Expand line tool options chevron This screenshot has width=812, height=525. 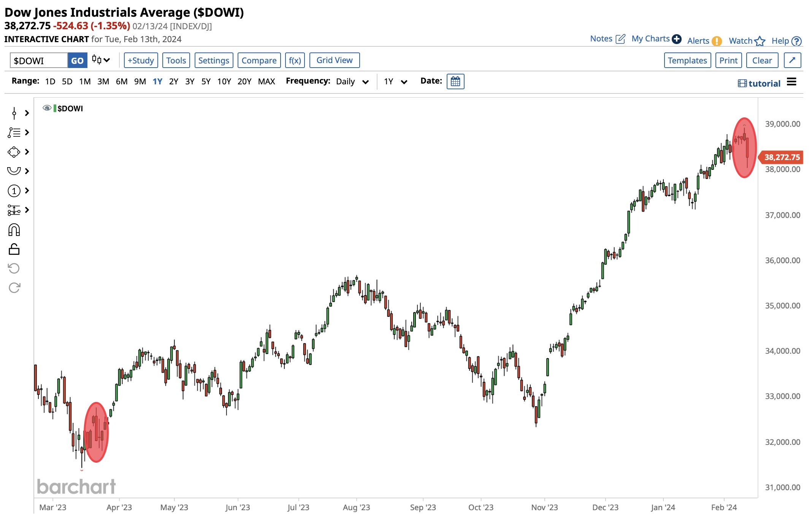(x=27, y=113)
